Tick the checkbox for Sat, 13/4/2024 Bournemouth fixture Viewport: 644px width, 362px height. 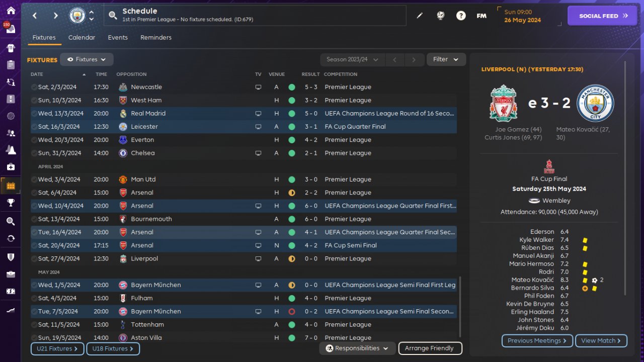(x=34, y=219)
